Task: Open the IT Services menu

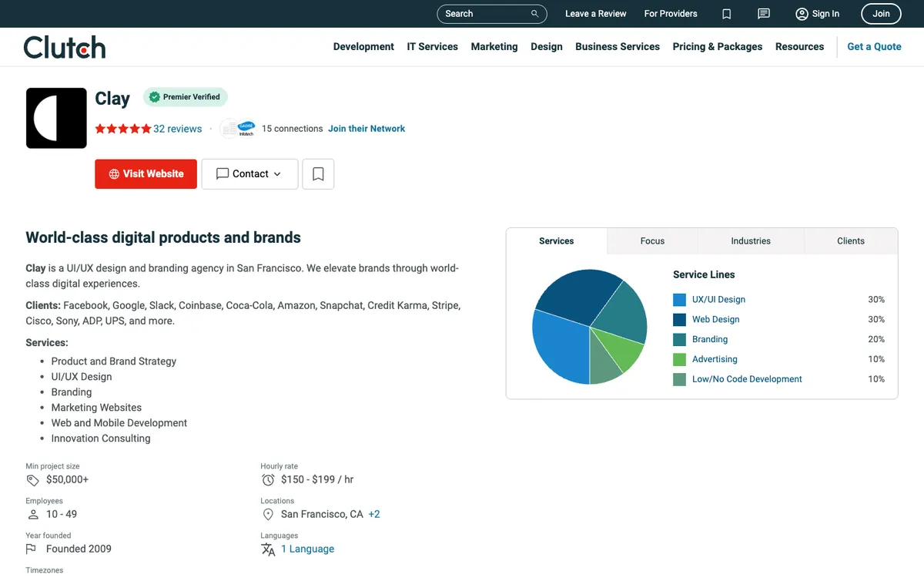Action: pyautogui.click(x=433, y=47)
